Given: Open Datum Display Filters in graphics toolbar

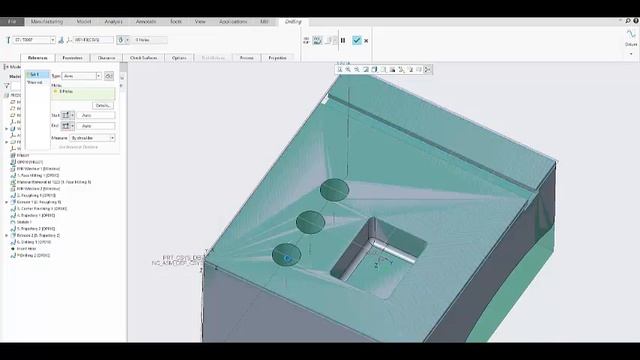Looking at the screenshot, I should (401, 69).
